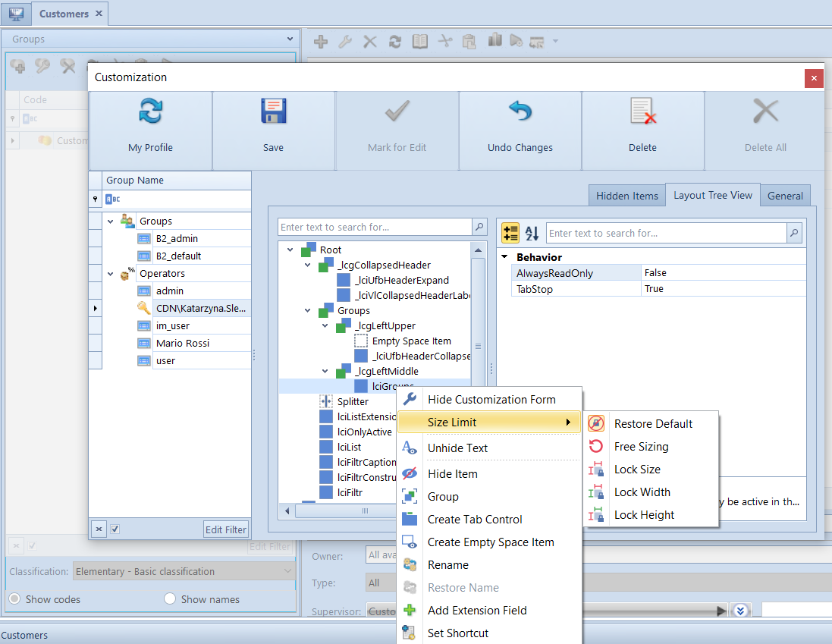Click the monitor icon left of Customers tab
This screenshot has width=832, height=644.
click(16, 14)
